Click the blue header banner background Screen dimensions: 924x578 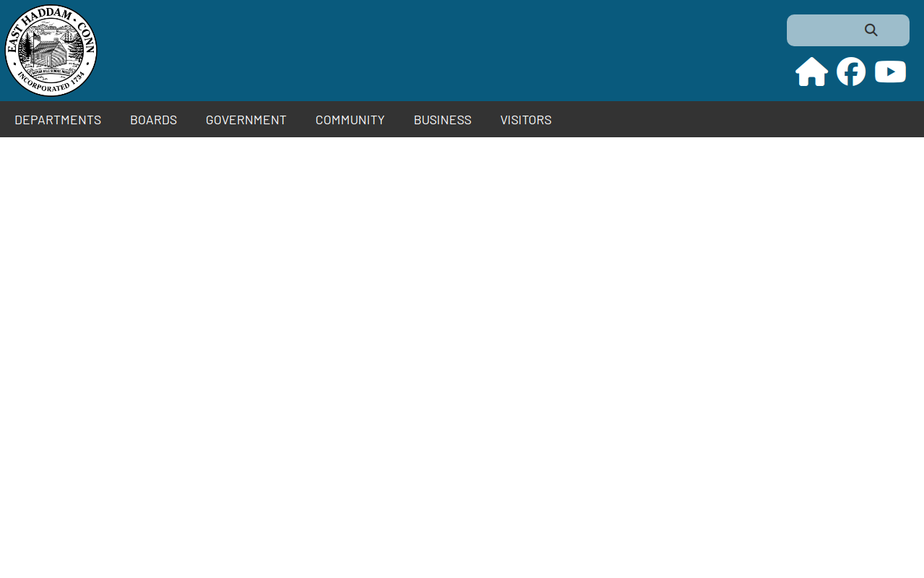pyautogui.click(x=433, y=51)
